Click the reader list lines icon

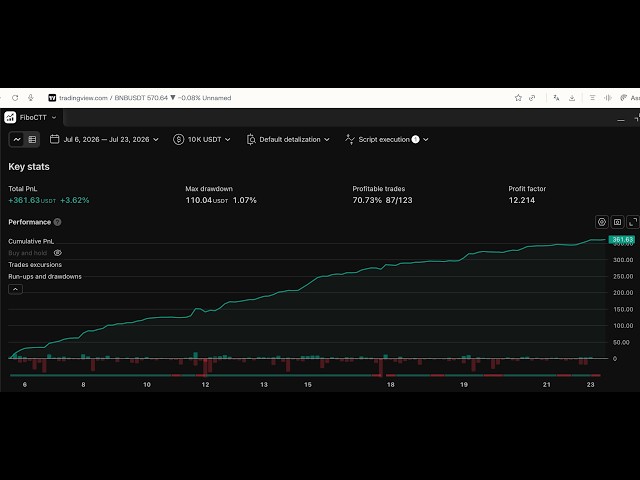point(592,98)
